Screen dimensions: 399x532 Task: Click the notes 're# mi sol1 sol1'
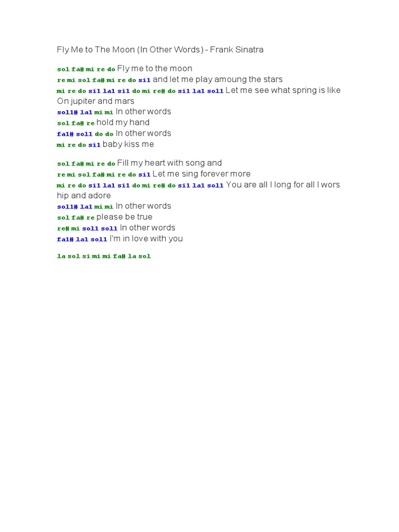pos(87,229)
